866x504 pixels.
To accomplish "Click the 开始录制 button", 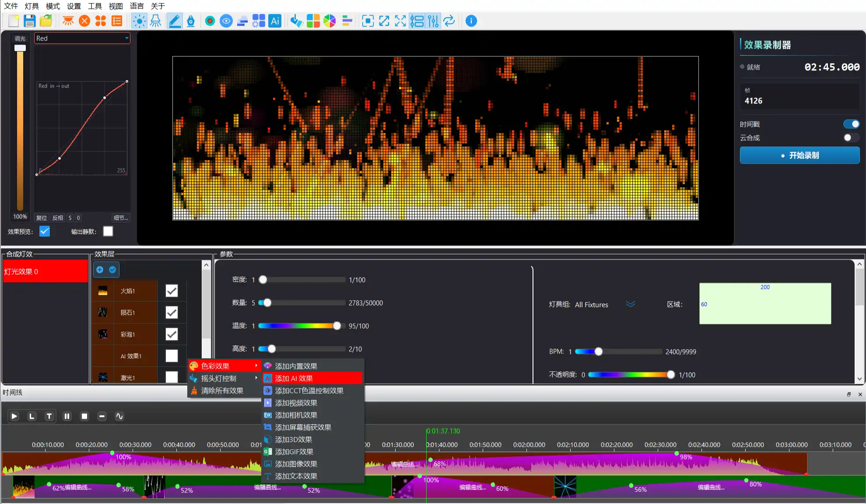I will pyautogui.click(x=799, y=155).
